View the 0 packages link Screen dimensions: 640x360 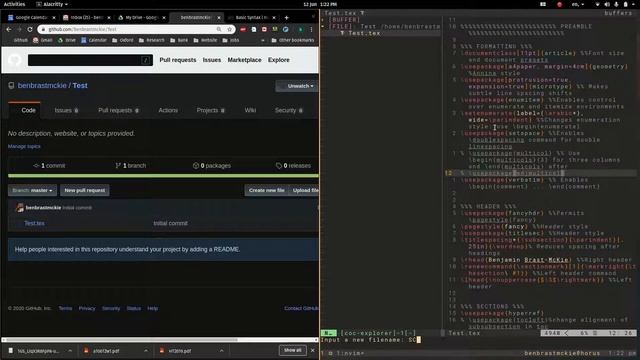pyautogui.click(x=212, y=166)
